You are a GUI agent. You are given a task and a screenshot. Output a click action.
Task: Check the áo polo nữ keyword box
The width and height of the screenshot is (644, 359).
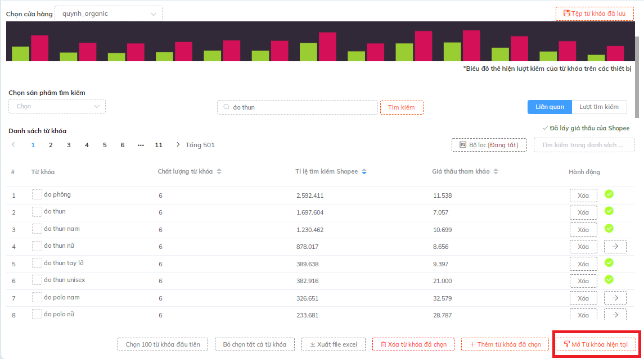click(x=37, y=314)
